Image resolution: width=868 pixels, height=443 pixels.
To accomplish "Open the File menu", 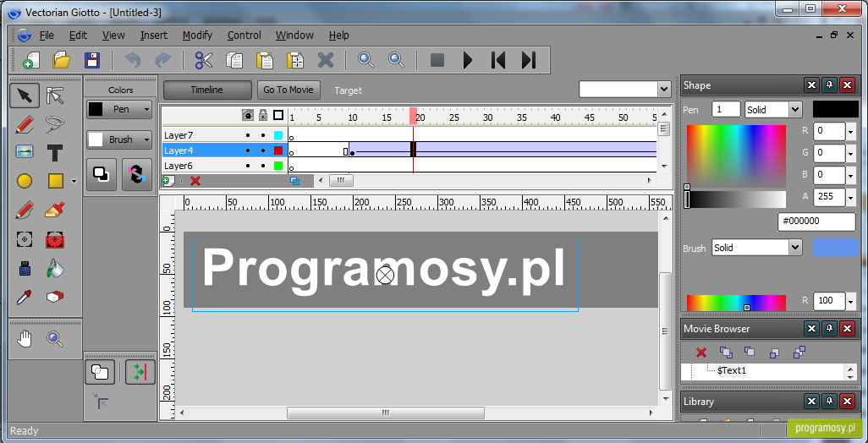I will [47, 36].
